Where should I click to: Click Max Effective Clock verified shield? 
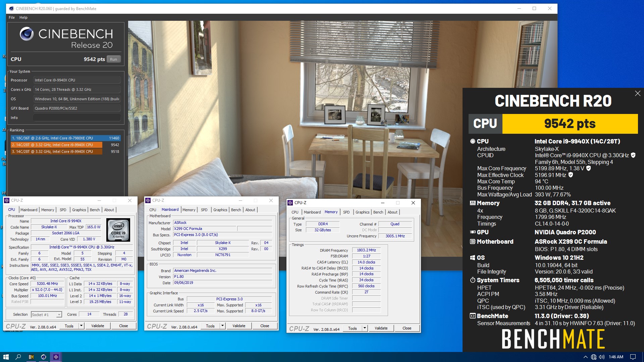point(571,175)
